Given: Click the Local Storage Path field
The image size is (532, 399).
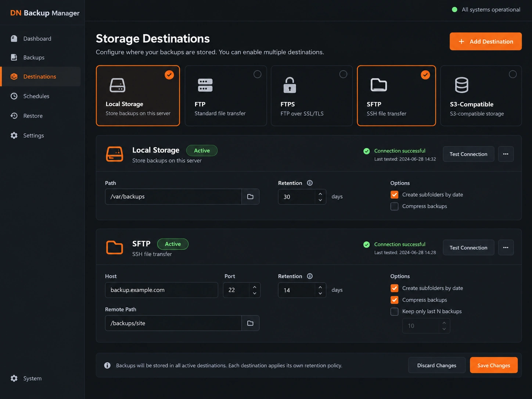Looking at the screenshot, I should 173,197.
